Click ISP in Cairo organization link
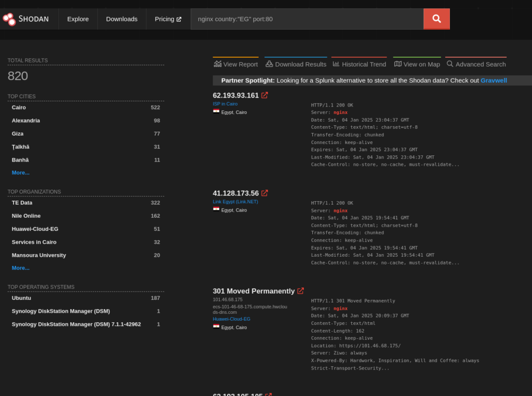The width and height of the screenshot is (532, 396). coord(225,104)
